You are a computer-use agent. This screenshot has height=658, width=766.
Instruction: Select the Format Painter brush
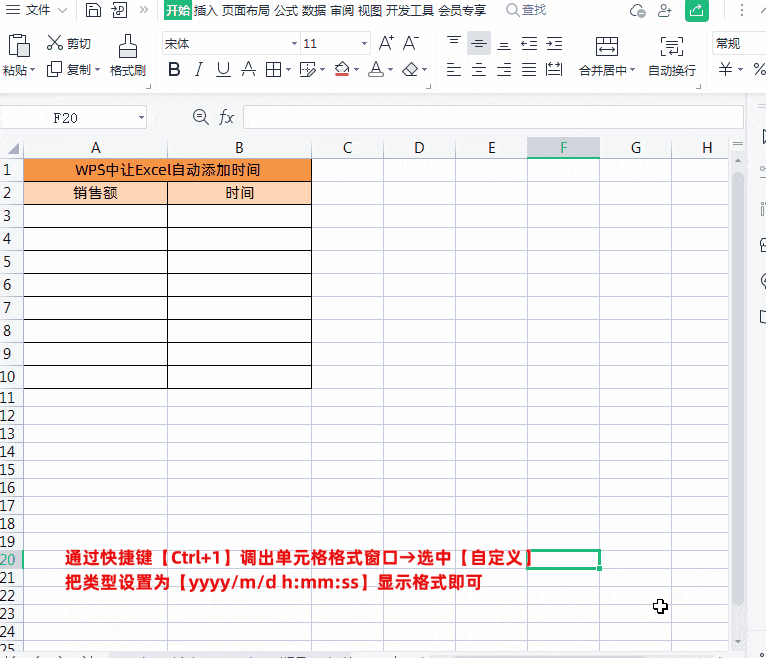128,46
